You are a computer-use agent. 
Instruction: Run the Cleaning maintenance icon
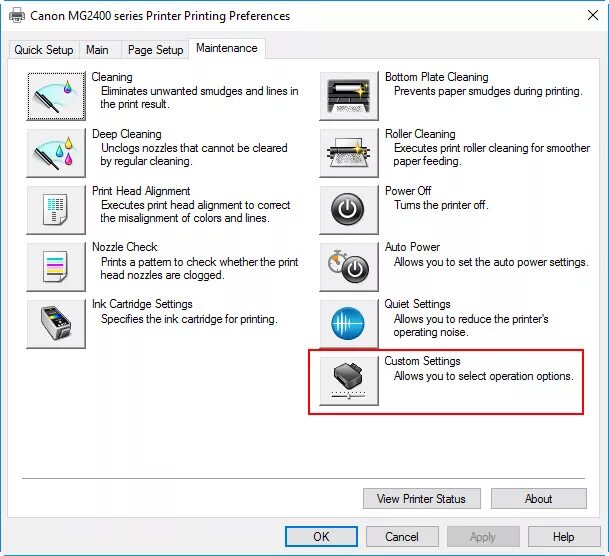click(56, 96)
